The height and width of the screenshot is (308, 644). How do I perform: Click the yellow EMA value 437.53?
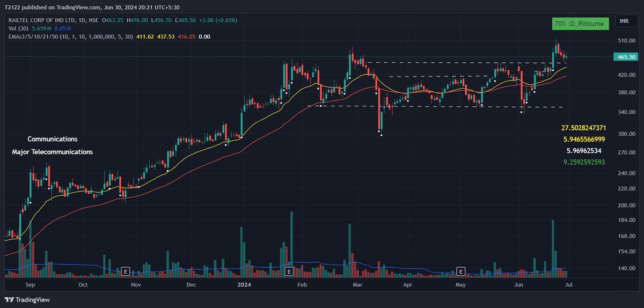166,36
